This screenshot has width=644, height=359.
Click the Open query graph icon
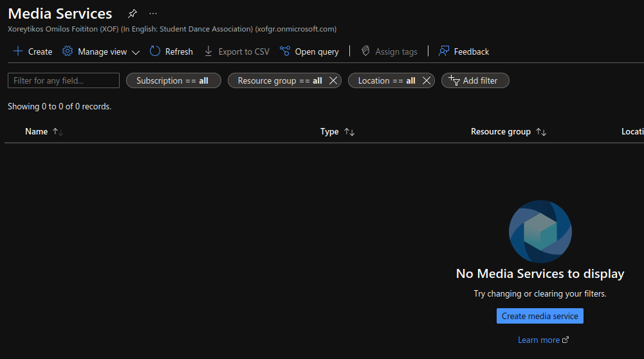pyautogui.click(x=284, y=51)
